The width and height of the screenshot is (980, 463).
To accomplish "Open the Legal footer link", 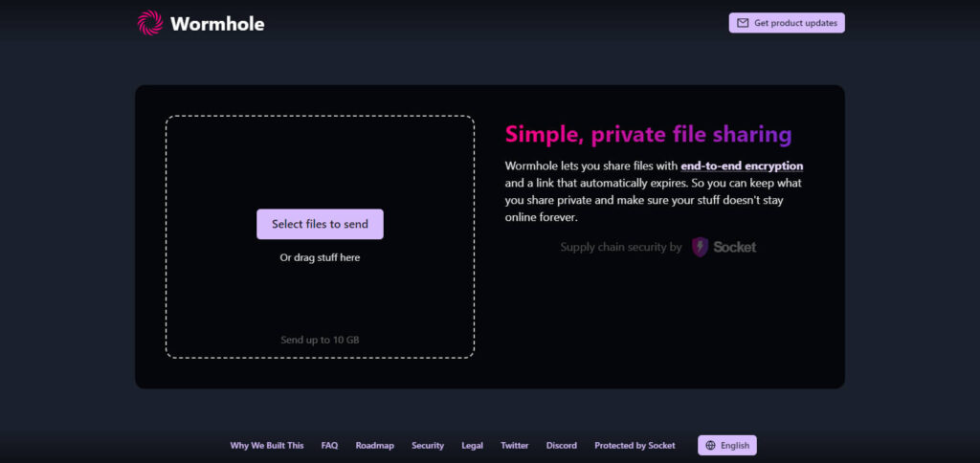I will point(473,446).
